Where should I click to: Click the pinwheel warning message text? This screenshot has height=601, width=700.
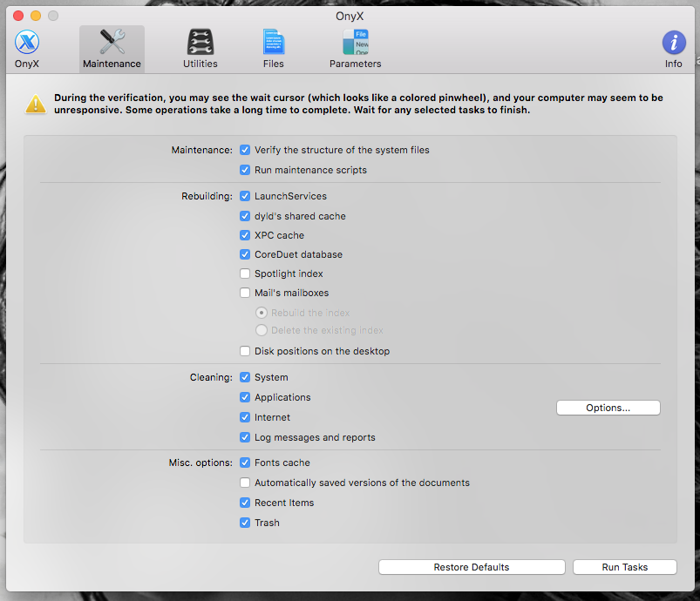coord(358,104)
